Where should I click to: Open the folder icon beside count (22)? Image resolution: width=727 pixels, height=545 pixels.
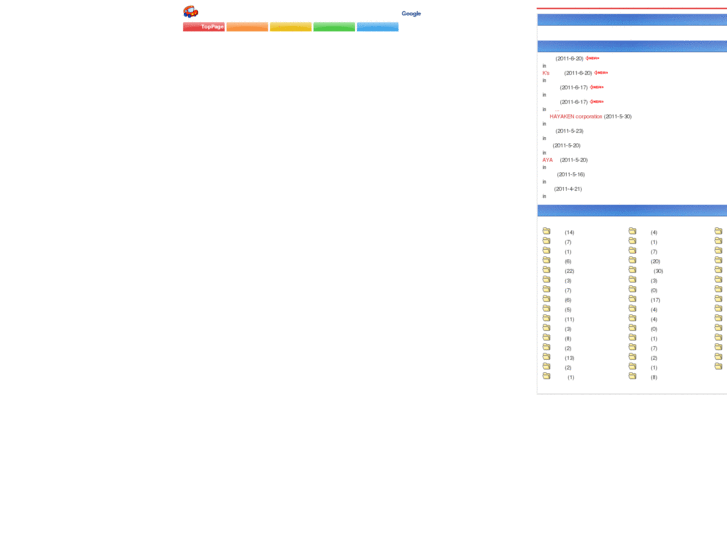547,269
